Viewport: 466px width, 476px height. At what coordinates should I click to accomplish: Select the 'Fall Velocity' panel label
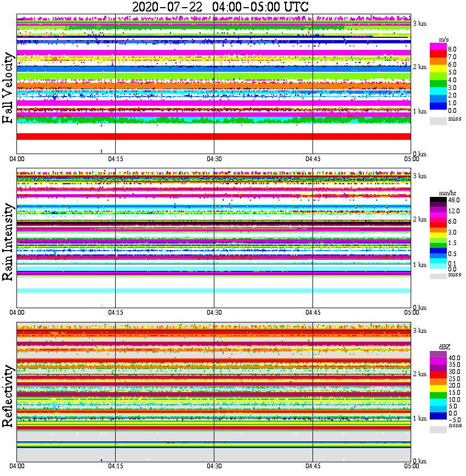[x=8, y=88]
